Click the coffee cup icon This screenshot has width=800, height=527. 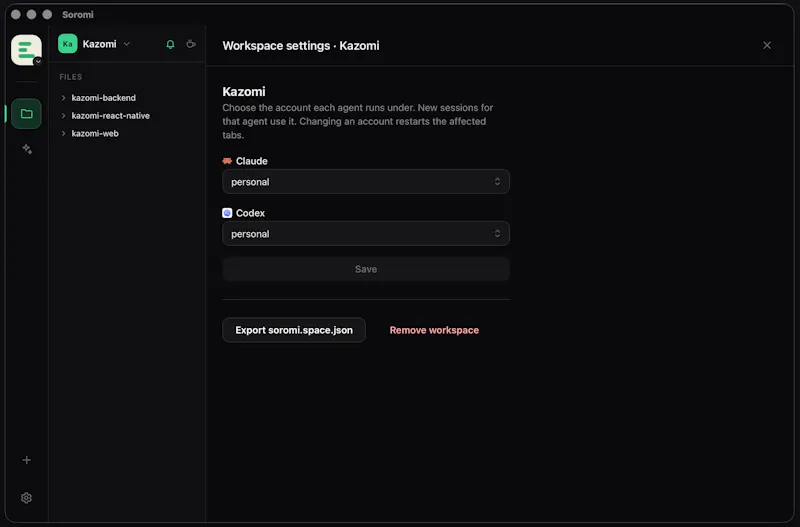tap(191, 44)
